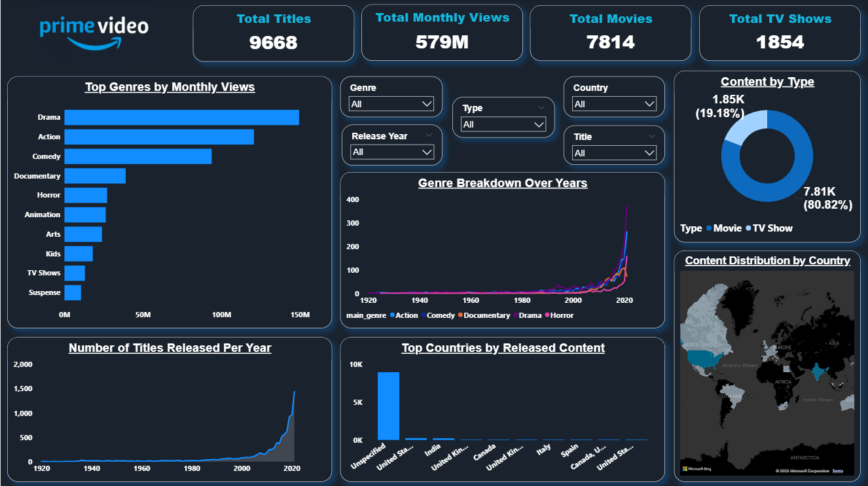Open the Country slicer dropdown
This screenshot has height=486, width=868.
pyautogui.click(x=613, y=103)
